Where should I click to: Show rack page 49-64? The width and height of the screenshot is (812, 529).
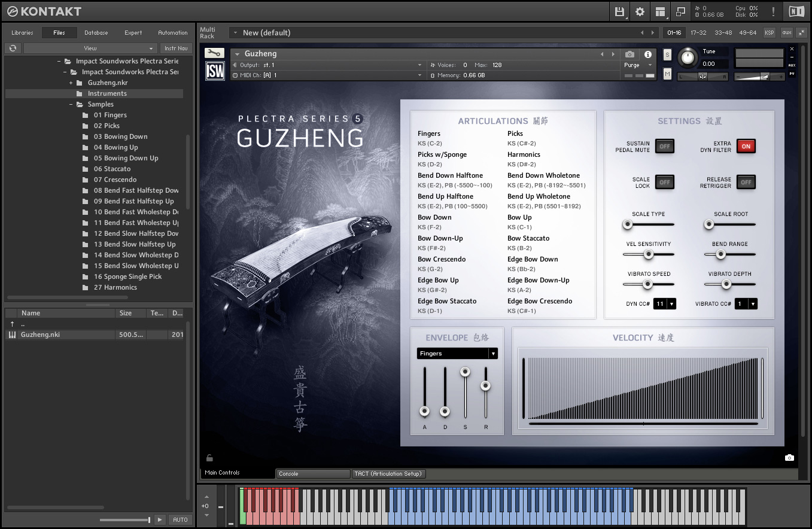coord(748,33)
